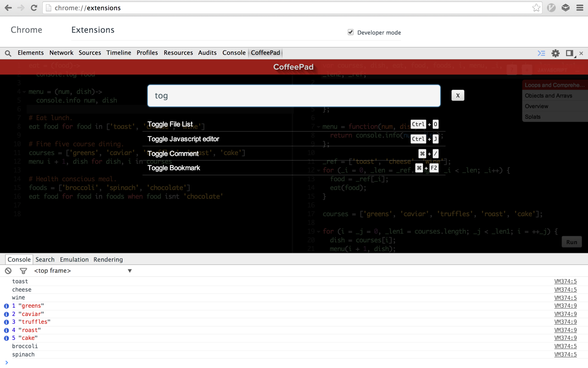588x368 pixels.
Task: Click the round check-mark extension icon in browser toolbar
Action: 551,8
